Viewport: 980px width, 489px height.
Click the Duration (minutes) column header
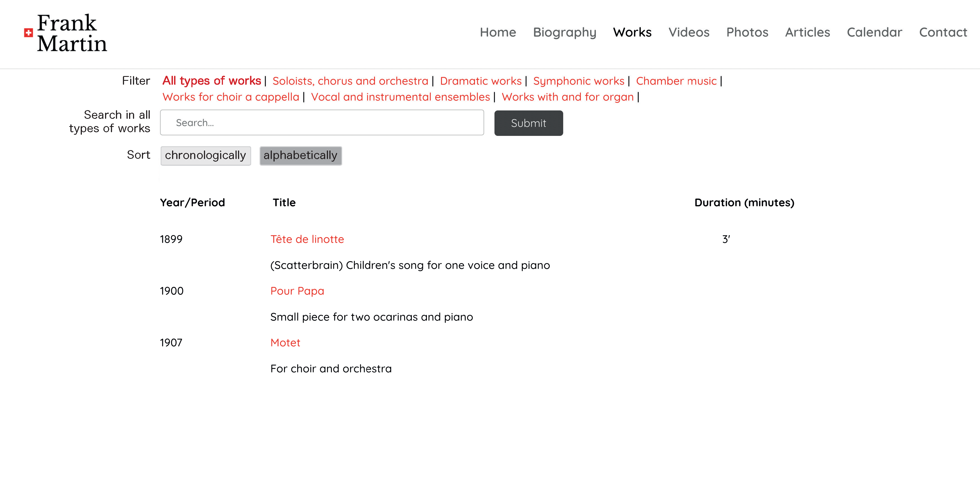[x=744, y=203]
